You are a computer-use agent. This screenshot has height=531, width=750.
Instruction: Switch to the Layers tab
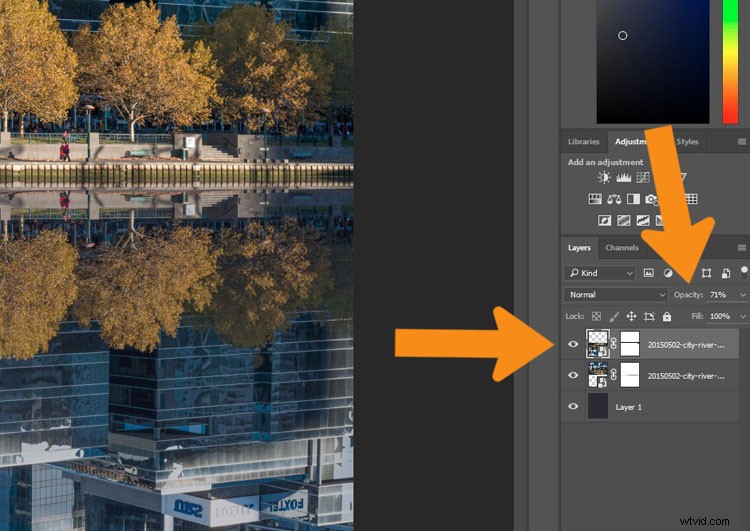tap(579, 248)
